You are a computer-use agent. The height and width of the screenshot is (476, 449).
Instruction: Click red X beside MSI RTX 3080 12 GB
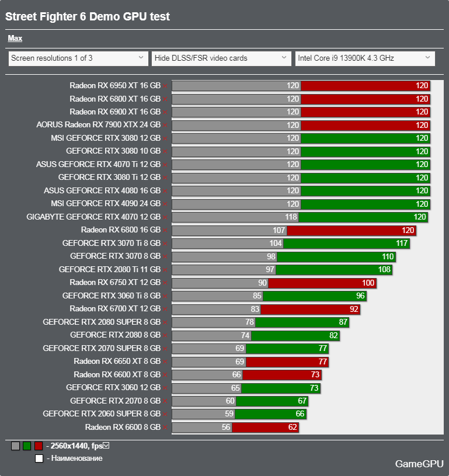point(165,138)
